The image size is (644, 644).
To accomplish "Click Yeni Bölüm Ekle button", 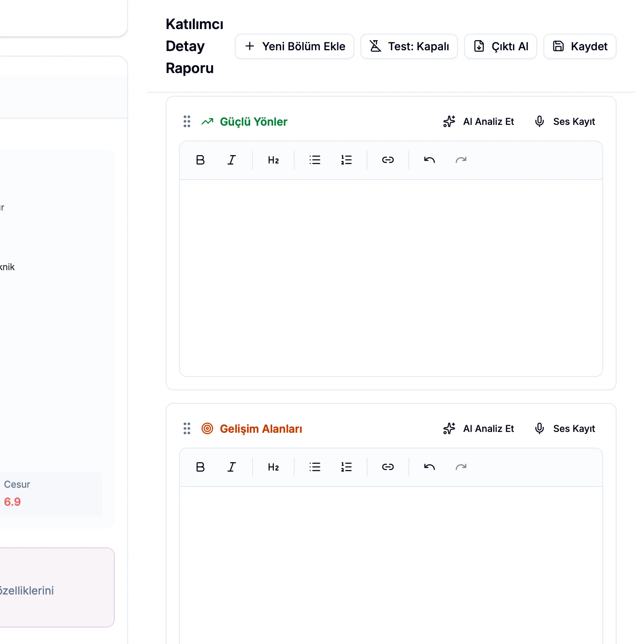I will click(x=295, y=46).
